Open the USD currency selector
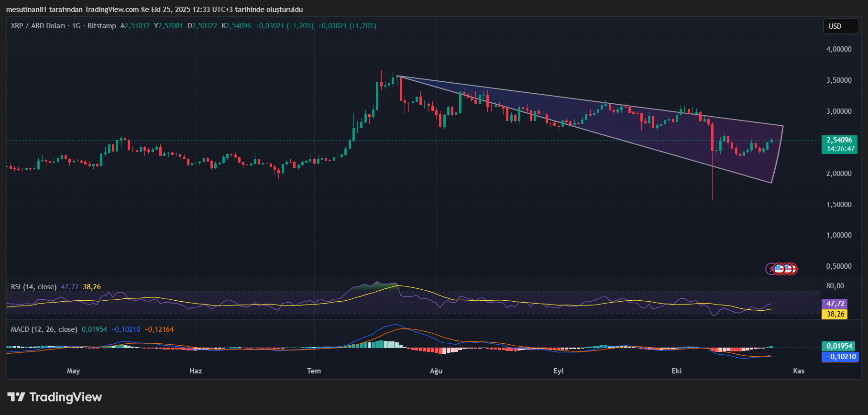 (x=840, y=26)
